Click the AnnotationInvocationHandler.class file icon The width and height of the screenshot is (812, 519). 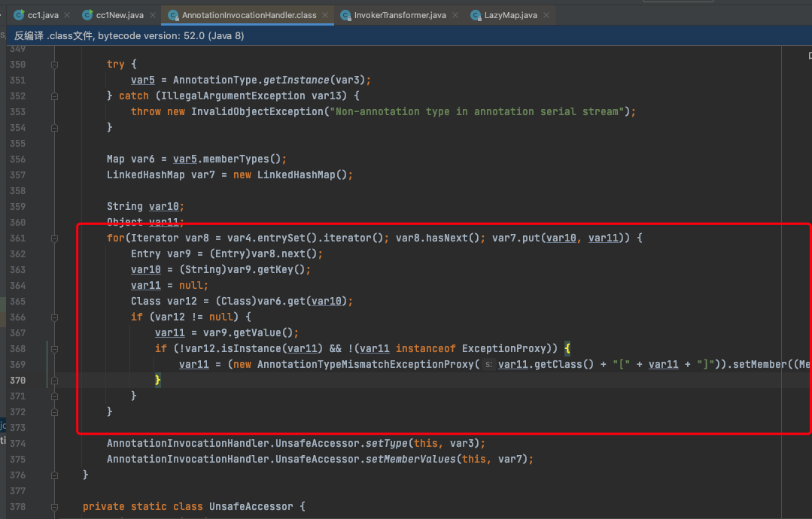[x=173, y=15]
